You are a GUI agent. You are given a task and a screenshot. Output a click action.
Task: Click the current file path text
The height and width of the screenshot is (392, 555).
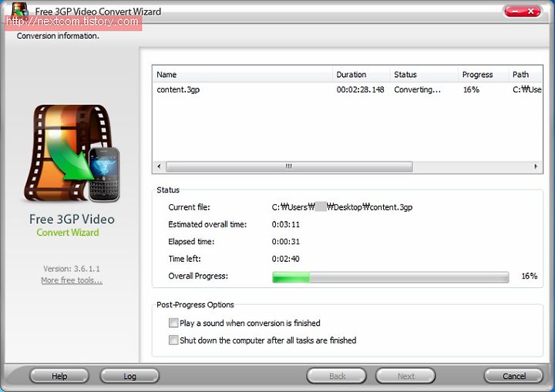[x=342, y=207]
